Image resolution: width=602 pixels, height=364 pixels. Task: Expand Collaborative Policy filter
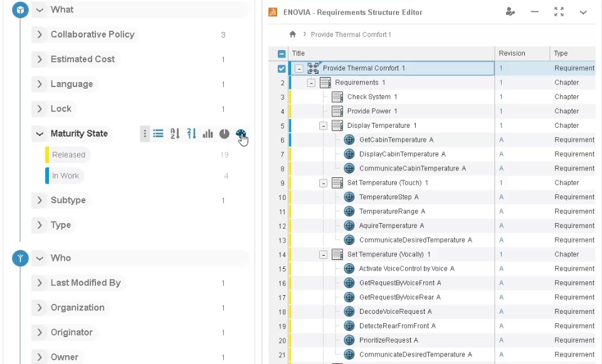pos(39,34)
